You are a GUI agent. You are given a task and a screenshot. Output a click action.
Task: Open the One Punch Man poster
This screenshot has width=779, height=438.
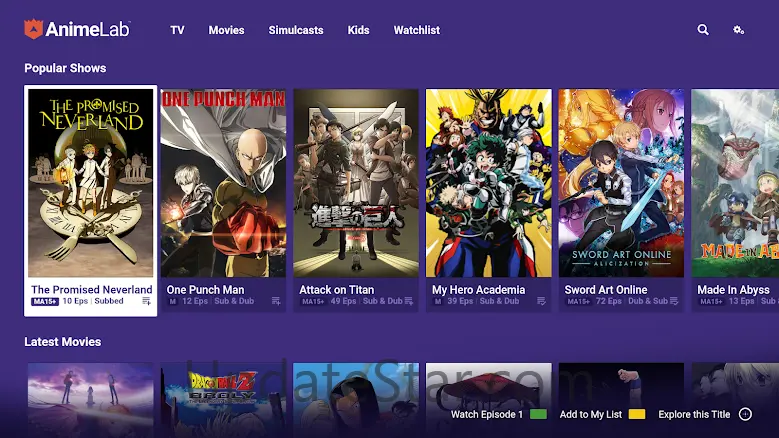tap(223, 183)
